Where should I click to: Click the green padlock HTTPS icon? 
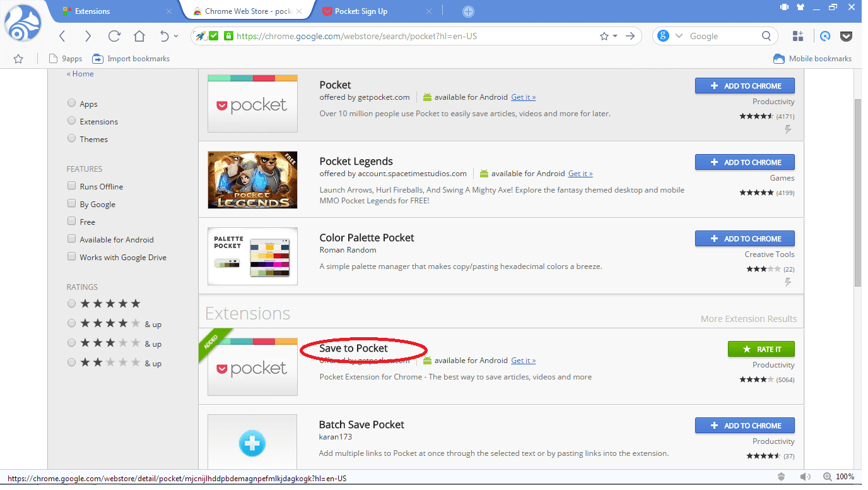(x=228, y=36)
